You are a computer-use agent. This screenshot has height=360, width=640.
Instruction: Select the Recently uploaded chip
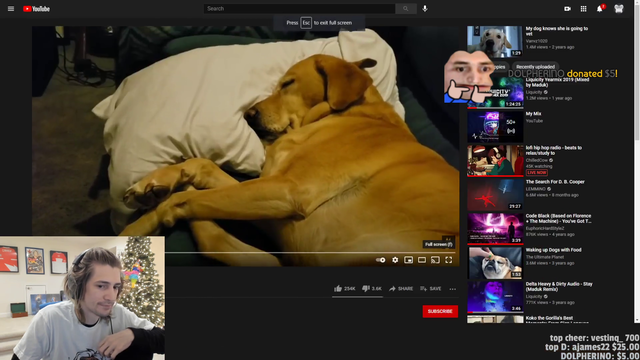535,67
